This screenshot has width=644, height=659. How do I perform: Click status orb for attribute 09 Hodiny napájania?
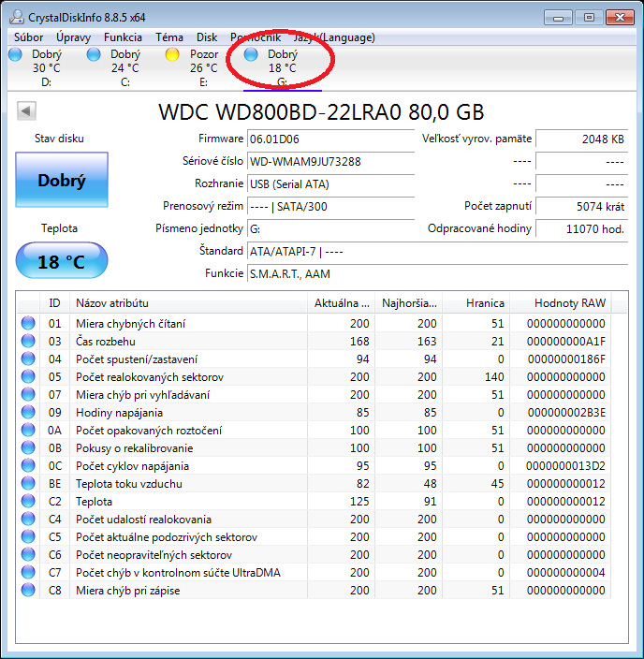pos(28,412)
